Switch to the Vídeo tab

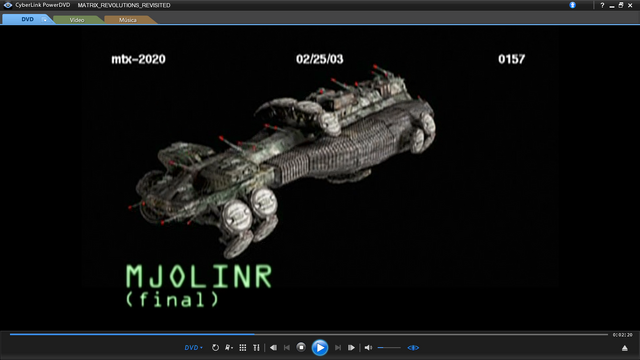pyautogui.click(x=77, y=20)
